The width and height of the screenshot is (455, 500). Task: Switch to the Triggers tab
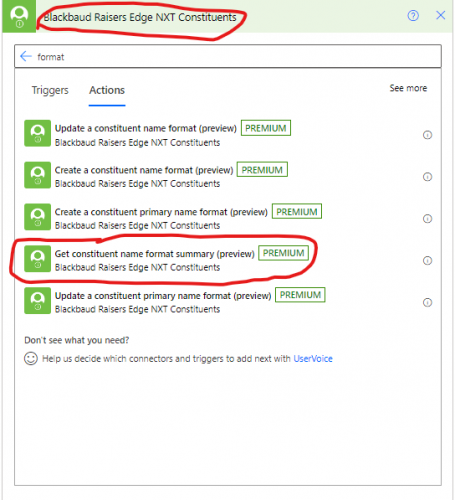point(50,90)
